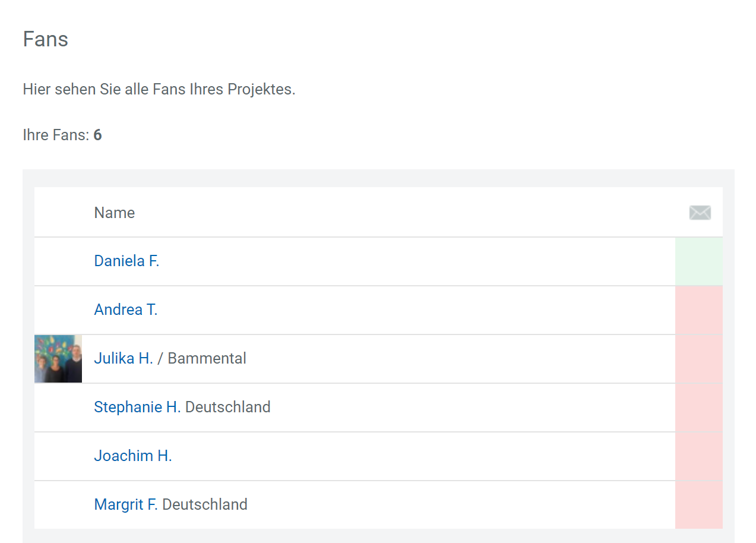
Task: Click the red mail status cell for Joachim H.
Action: tap(699, 456)
